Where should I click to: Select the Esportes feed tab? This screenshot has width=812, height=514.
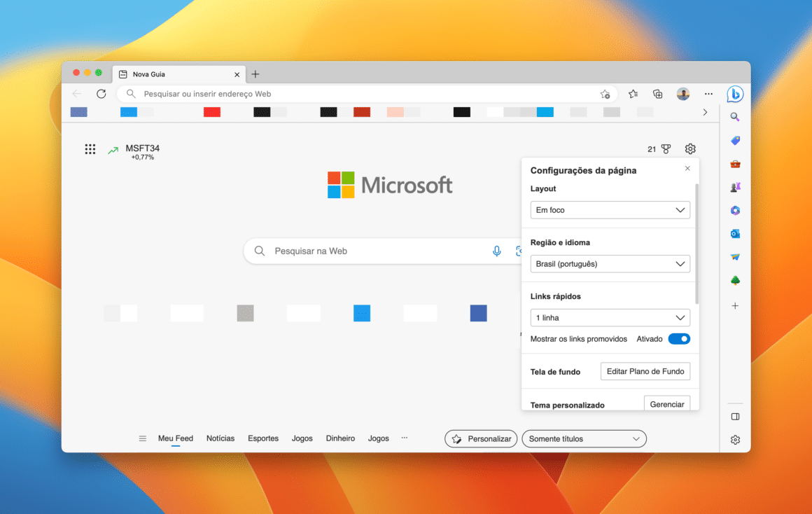click(262, 438)
